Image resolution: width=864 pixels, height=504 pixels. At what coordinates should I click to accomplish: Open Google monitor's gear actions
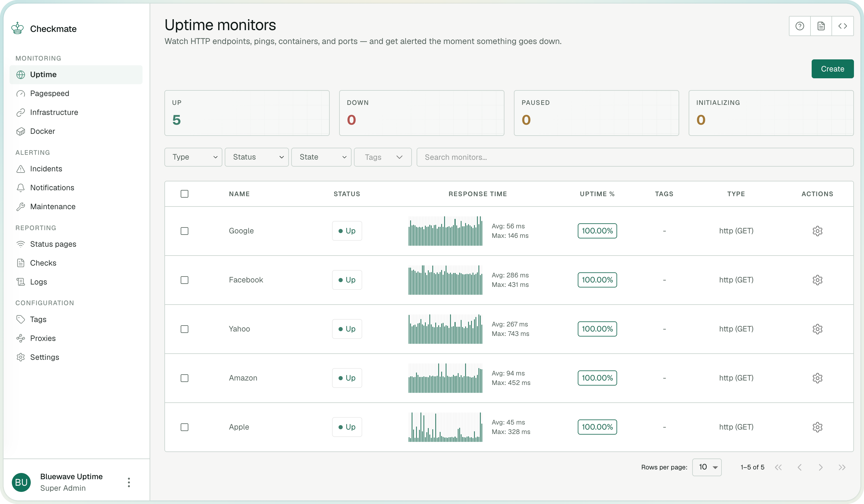[817, 231]
